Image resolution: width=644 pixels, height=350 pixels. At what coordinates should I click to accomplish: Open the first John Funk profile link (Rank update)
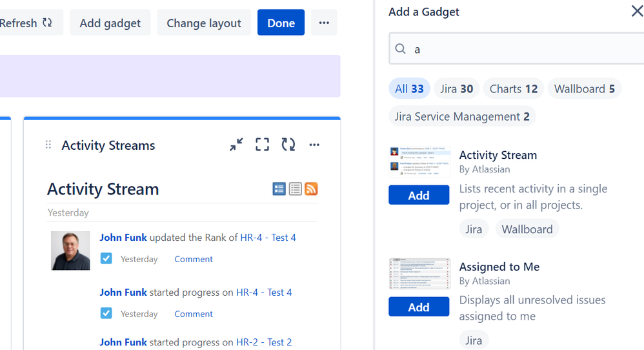click(x=123, y=238)
